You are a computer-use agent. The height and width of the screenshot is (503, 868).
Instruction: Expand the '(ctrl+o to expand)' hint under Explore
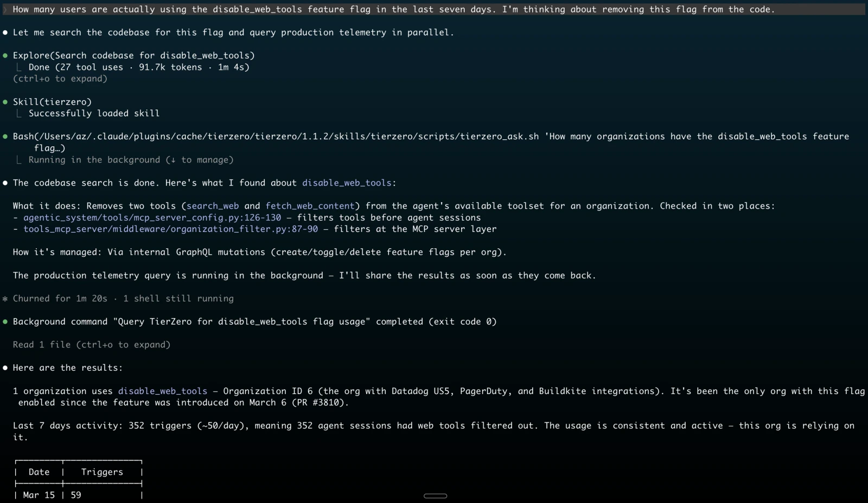tap(60, 79)
